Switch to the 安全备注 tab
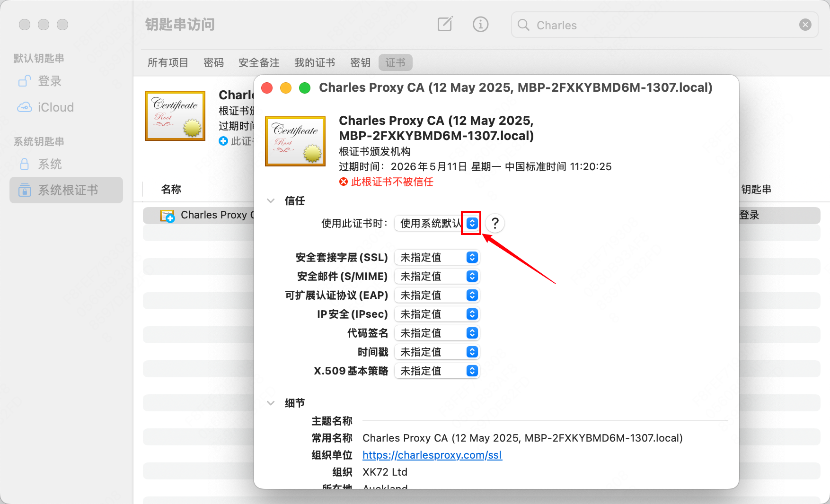Viewport: 830px width, 504px height. (259, 62)
